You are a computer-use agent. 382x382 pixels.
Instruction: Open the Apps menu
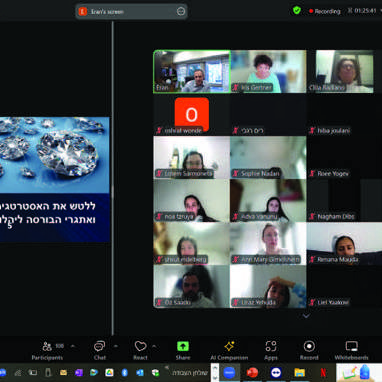(271, 351)
